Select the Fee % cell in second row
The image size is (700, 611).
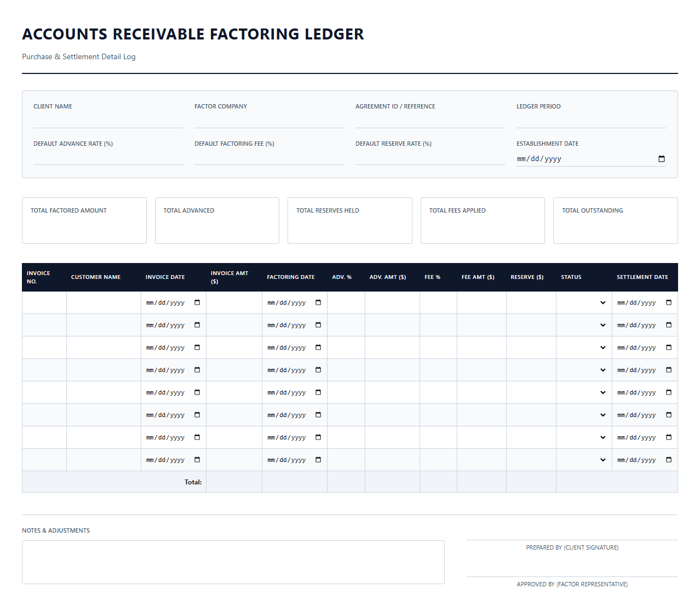(438, 325)
